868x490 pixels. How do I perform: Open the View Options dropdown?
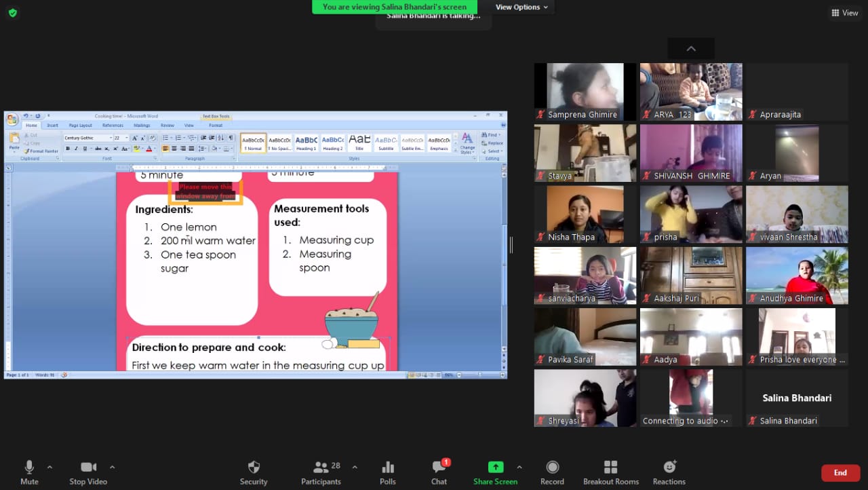(x=521, y=7)
